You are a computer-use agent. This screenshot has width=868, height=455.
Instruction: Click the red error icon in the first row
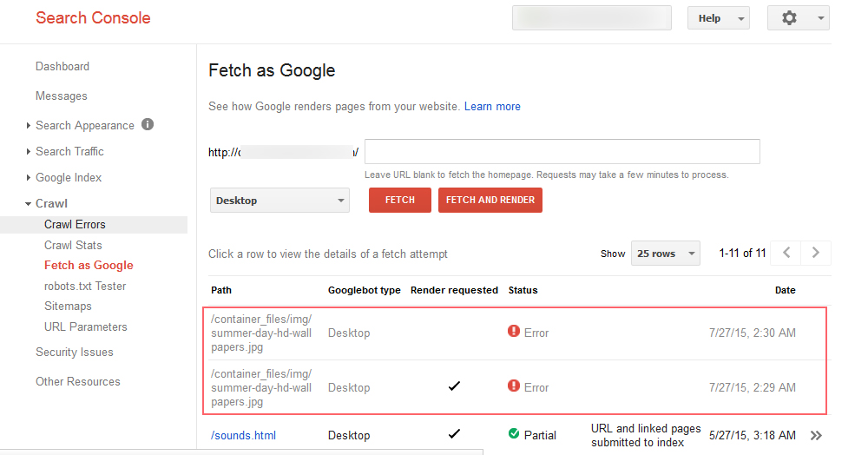[x=514, y=332]
